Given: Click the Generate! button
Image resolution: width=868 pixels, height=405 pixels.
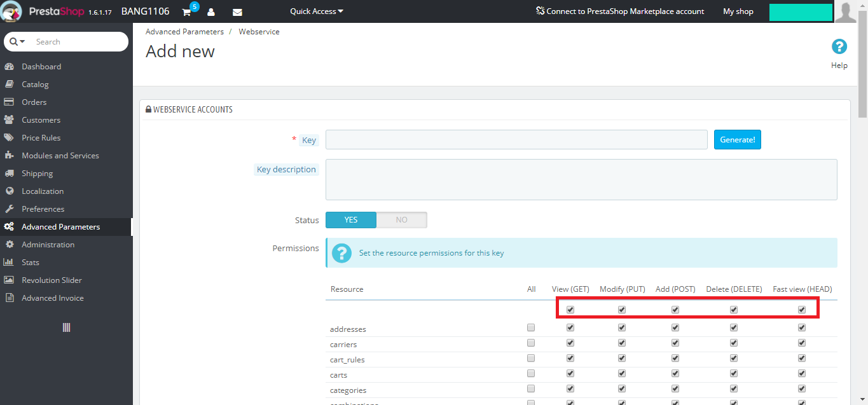Looking at the screenshot, I should tap(738, 140).
